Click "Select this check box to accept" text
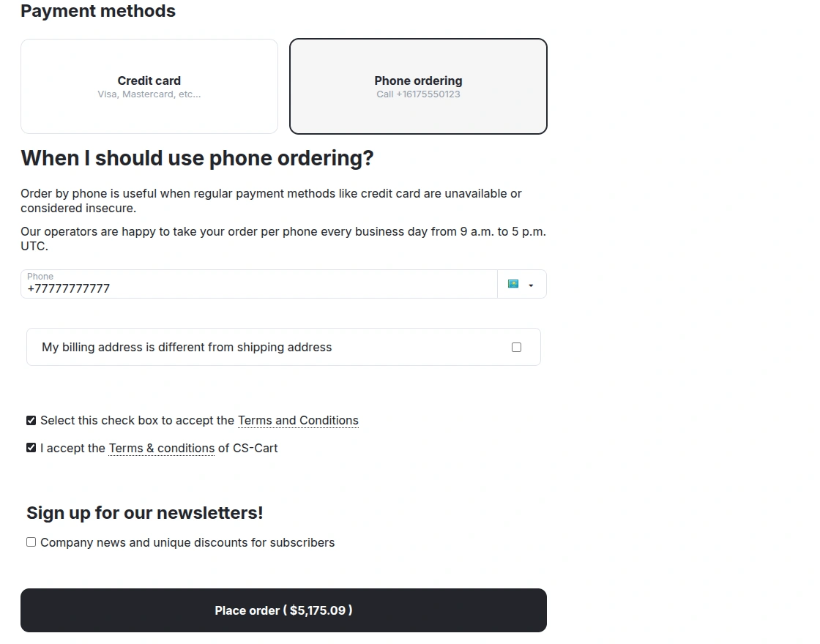The image size is (820, 644). [137, 420]
